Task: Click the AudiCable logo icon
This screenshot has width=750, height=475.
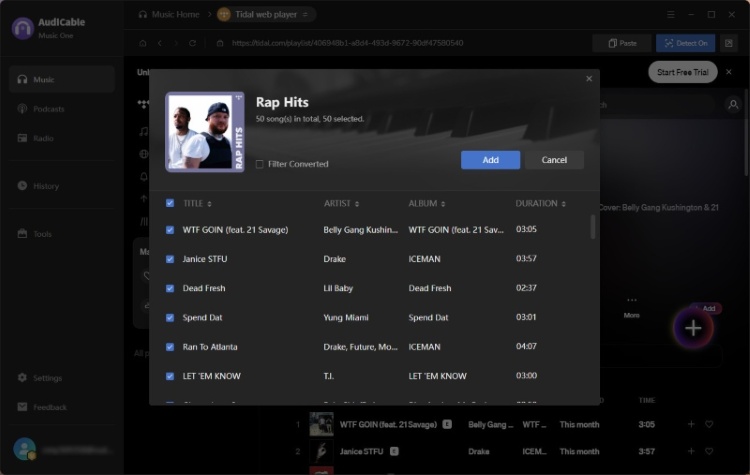Action: 22,28
